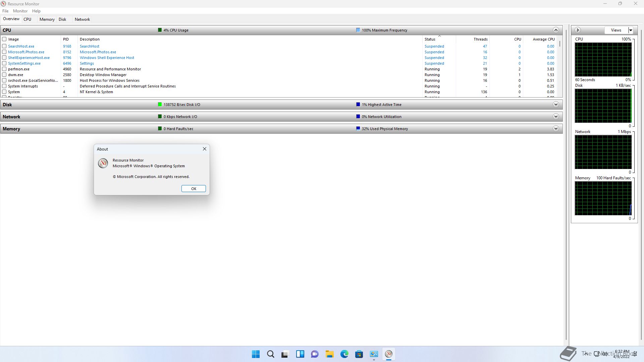Open taskbar Search
The width and height of the screenshot is (644, 362).
(271, 354)
